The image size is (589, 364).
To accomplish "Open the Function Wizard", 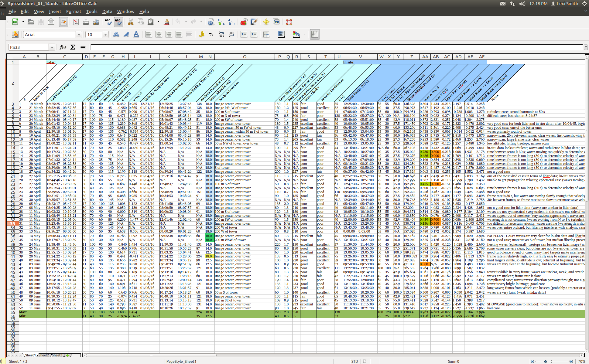I will click(63, 47).
